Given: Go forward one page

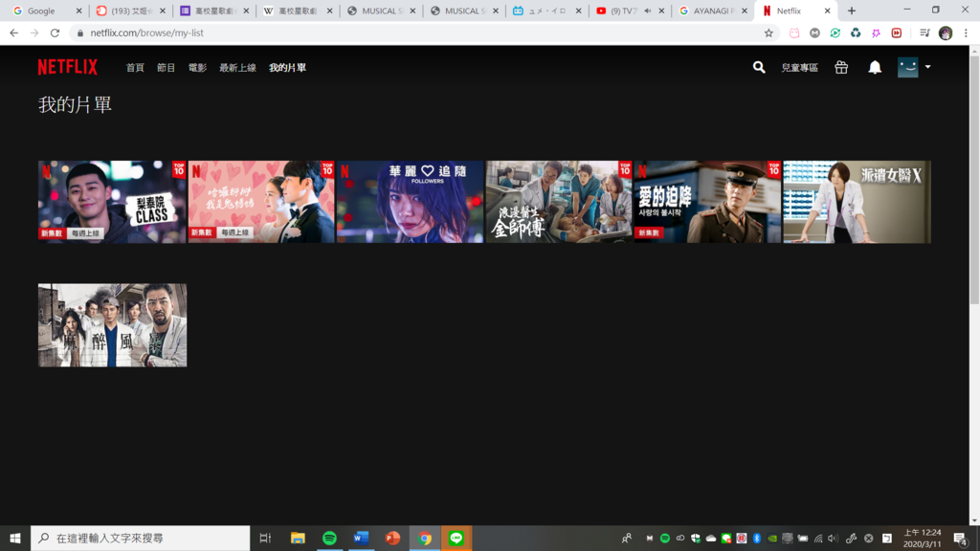Looking at the screenshot, I should tap(34, 33).
